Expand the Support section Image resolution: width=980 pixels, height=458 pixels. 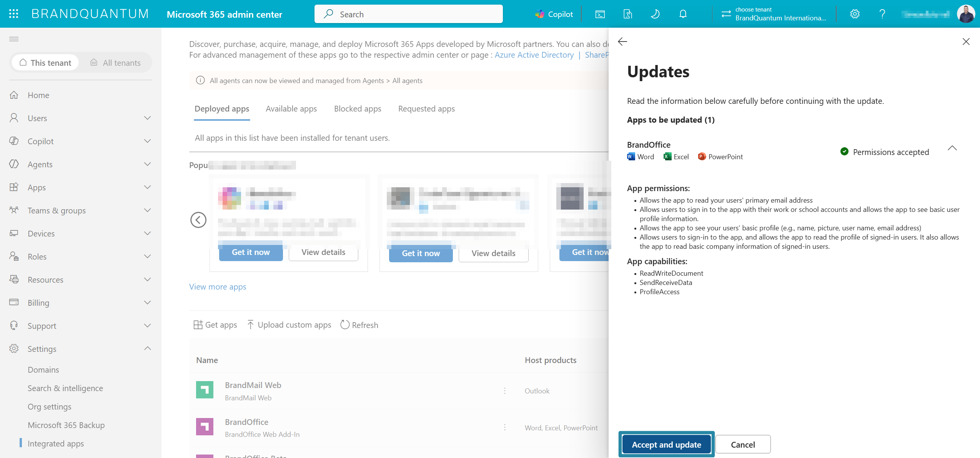pyautogui.click(x=147, y=326)
